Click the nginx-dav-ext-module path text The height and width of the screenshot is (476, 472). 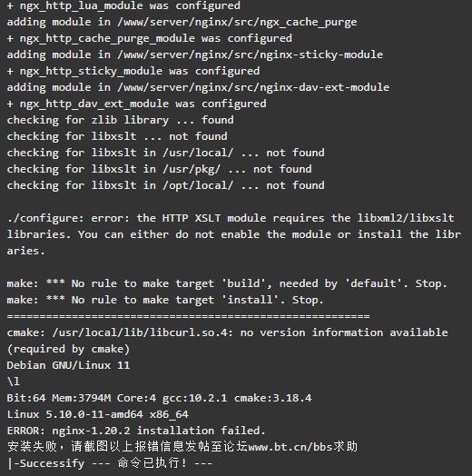point(253,87)
